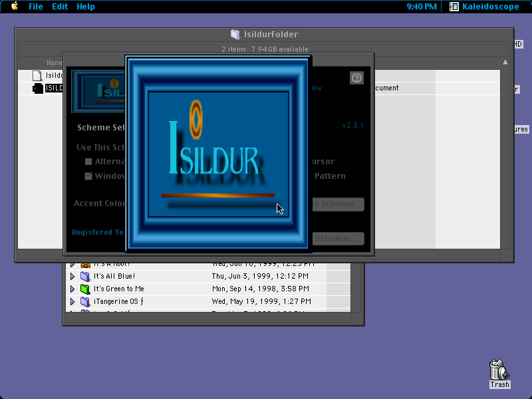Click the question mark help icon
The width and height of the screenshot is (532, 399).
(x=356, y=78)
